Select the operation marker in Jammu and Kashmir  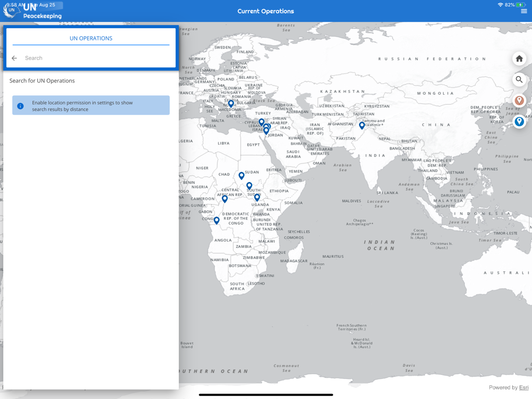click(x=362, y=125)
